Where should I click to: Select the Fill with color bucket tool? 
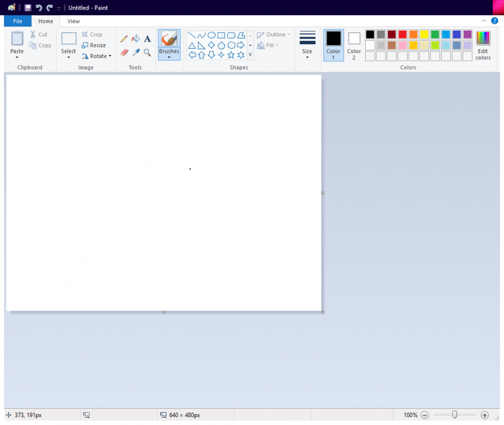click(x=135, y=39)
